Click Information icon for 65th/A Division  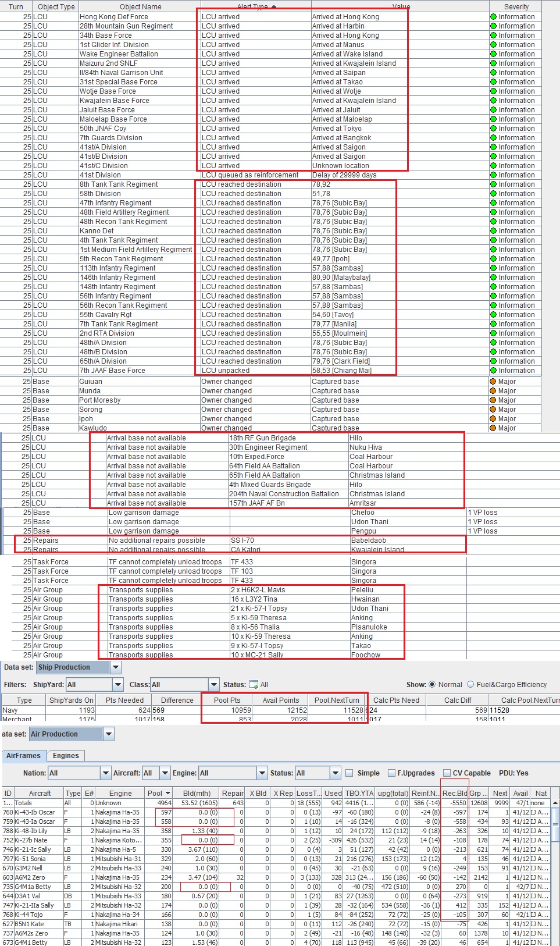click(494, 361)
